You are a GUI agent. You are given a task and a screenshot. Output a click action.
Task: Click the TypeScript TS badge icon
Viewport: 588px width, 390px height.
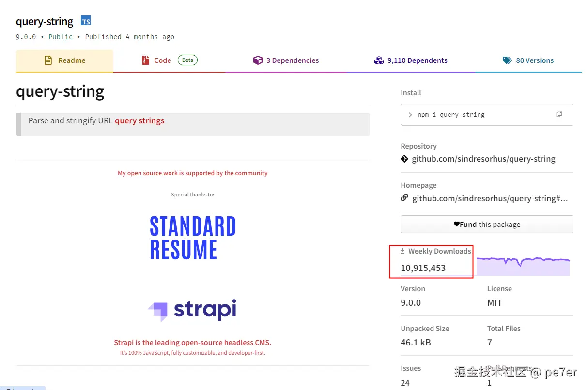(86, 21)
